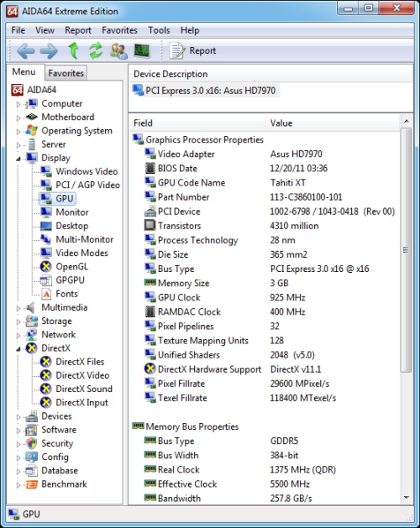Go forward with the blue right arrow

pos(49,51)
